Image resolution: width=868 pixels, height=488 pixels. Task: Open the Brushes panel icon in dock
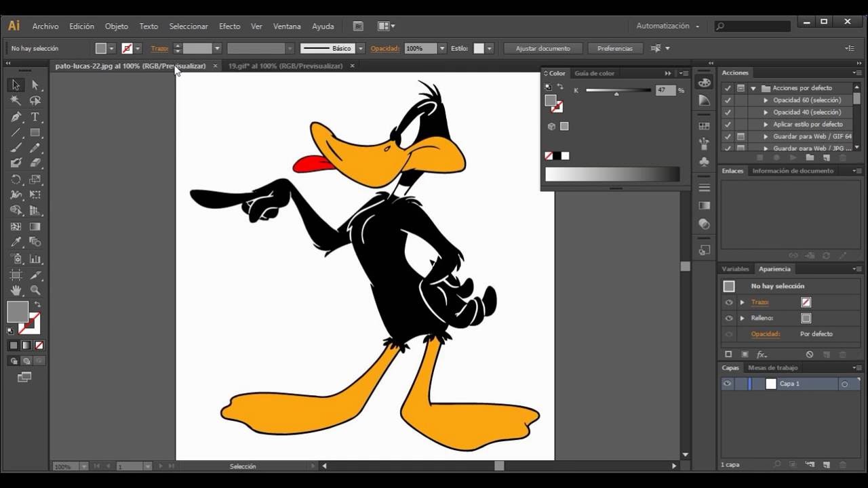pos(705,144)
